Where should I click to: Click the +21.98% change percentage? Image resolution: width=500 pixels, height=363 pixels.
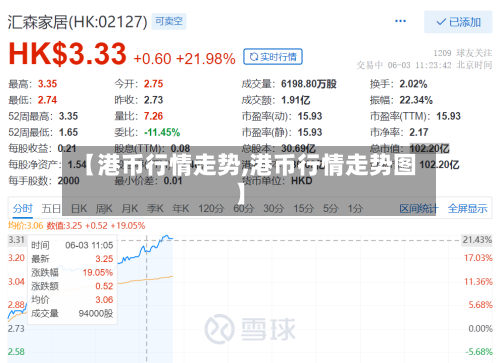tap(206, 59)
